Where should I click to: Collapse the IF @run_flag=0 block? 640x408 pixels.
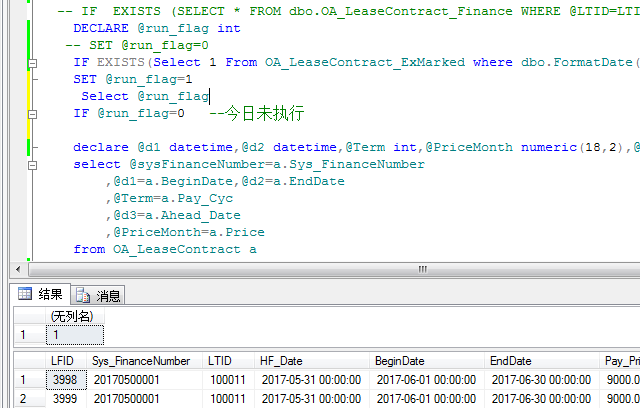click(32, 114)
